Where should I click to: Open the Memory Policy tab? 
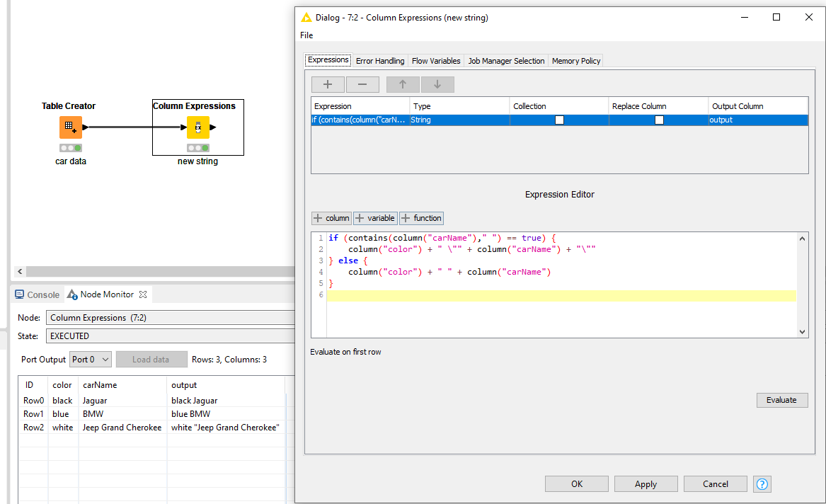point(575,61)
